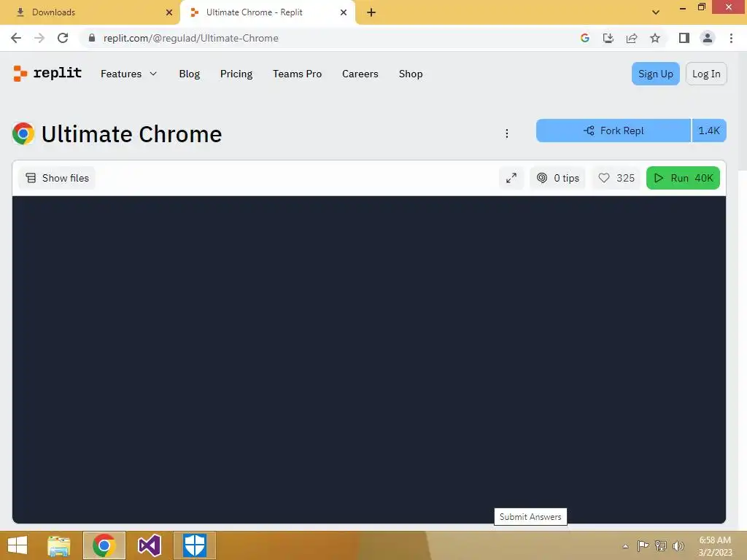Open the volume speaker tray icon
Screen dimensions: 747x560
click(x=678, y=545)
